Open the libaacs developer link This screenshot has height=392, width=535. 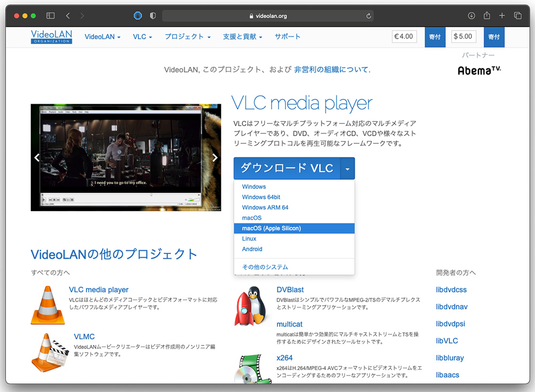click(x=448, y=375)
